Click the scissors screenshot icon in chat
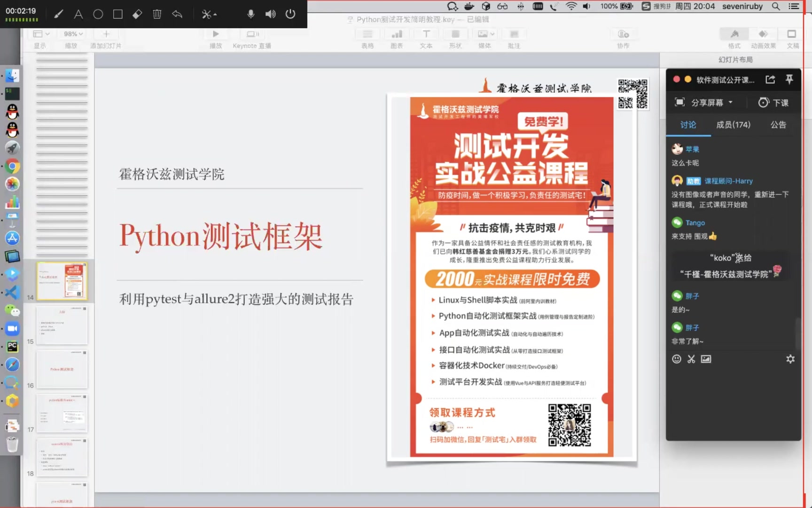 tap(691, 359)
